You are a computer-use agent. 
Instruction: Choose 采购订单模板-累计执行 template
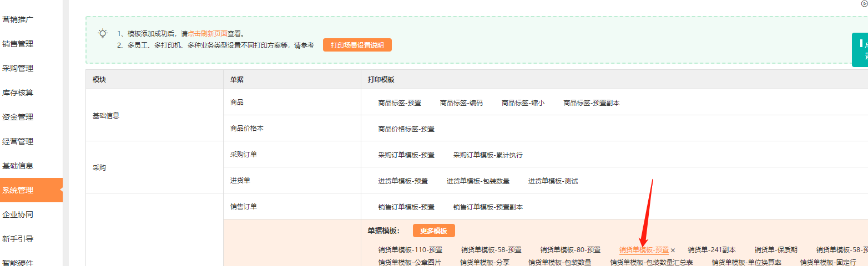[488, 155]
